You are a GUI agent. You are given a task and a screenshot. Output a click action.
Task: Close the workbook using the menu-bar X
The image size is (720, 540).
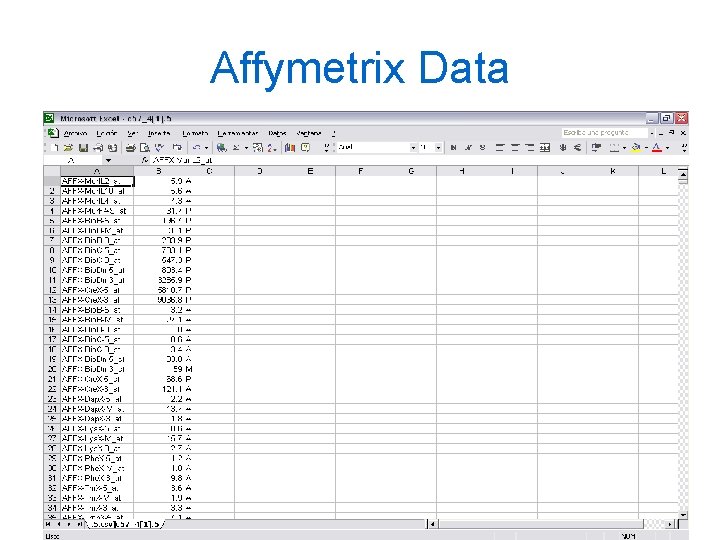tap(683, 133)
